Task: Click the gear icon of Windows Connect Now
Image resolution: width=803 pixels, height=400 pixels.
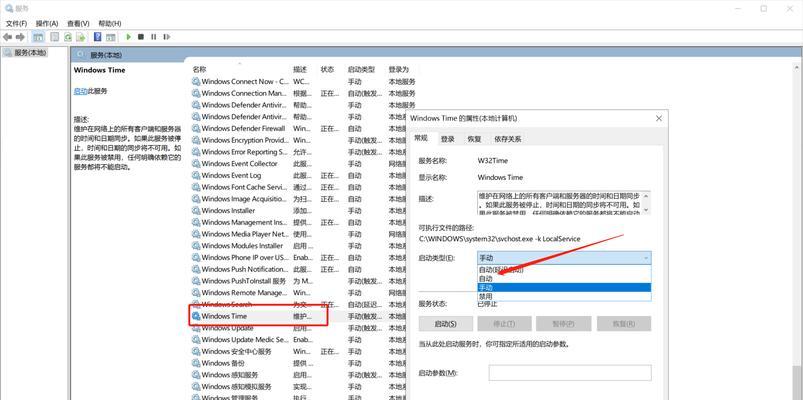Action: pos(196,81)
